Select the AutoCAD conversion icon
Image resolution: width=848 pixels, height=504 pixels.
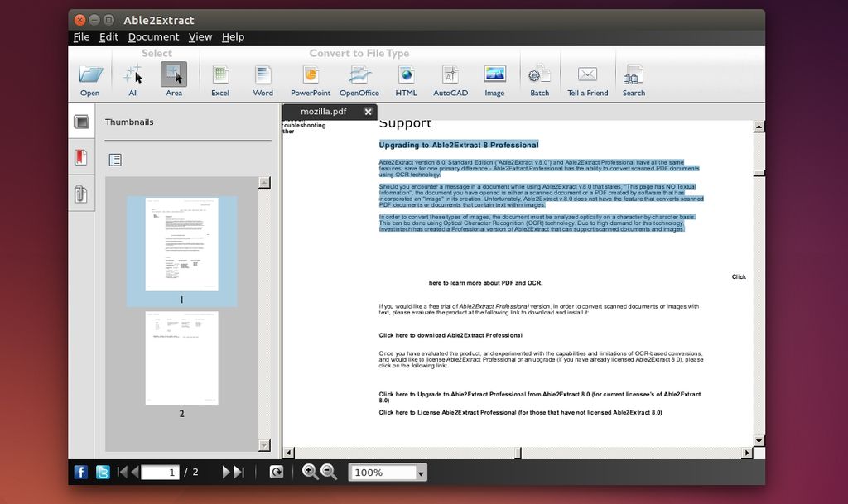point(450,76)
